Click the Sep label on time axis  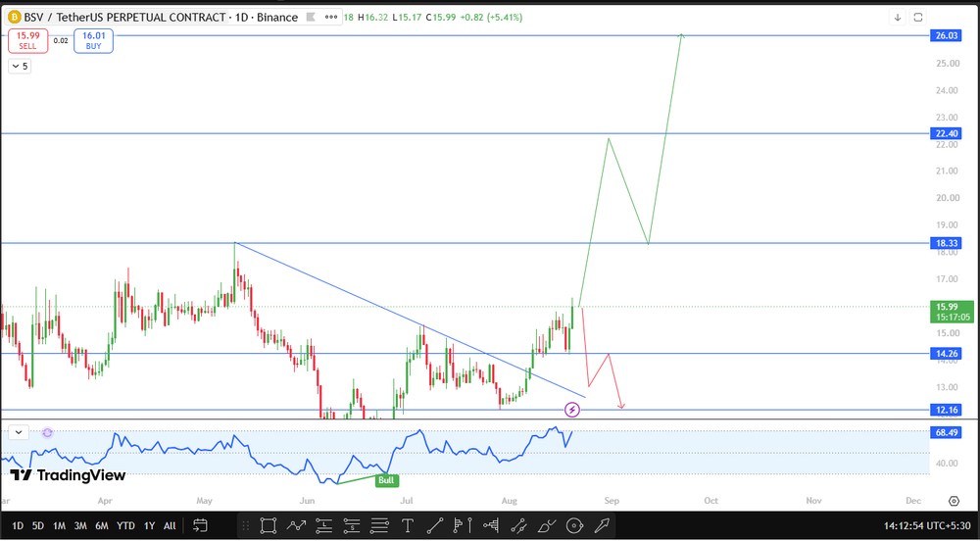[612, 501]
